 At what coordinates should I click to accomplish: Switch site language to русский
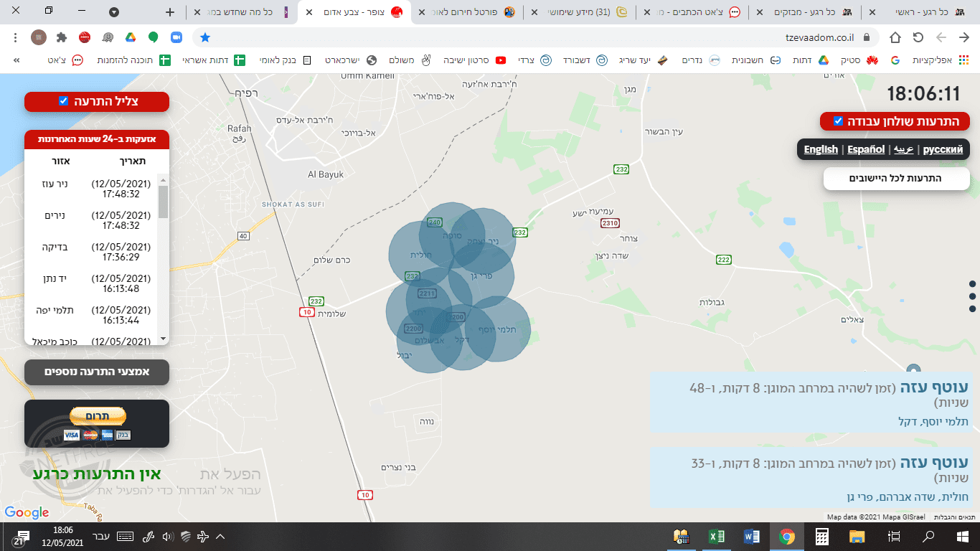click(943, 149)
